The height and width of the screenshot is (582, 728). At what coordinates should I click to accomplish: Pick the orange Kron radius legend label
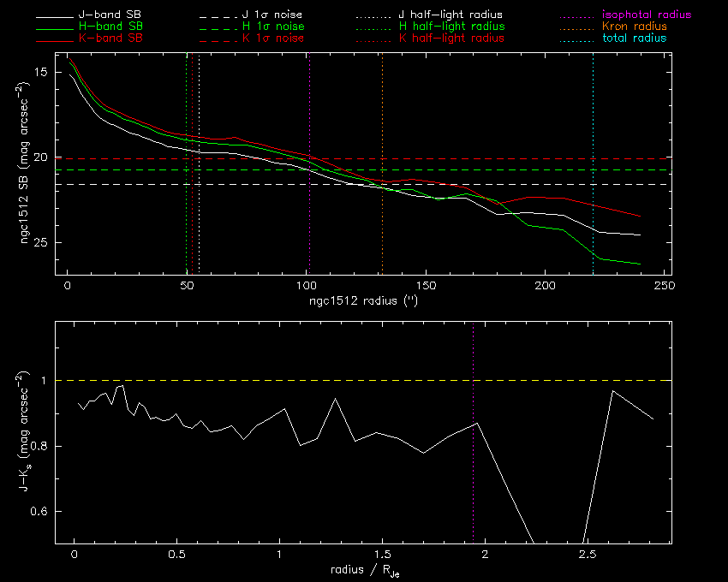point(634,27)
